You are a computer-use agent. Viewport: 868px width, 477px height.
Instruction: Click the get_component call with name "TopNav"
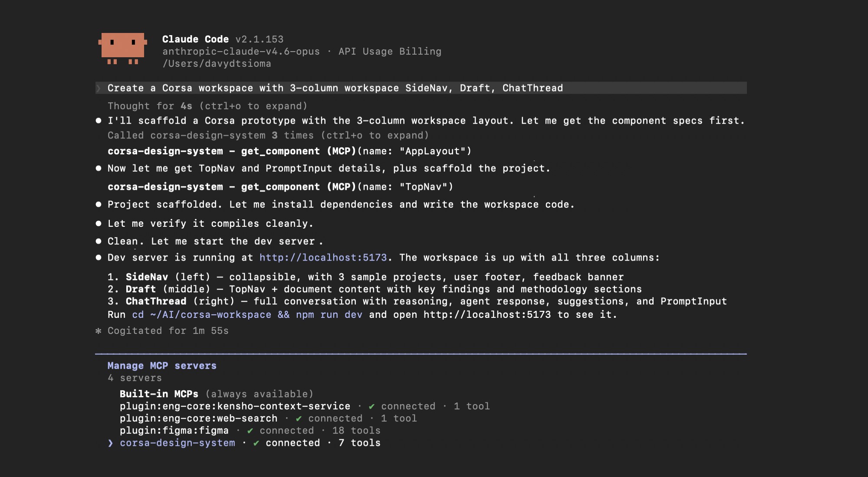(280, 187)
